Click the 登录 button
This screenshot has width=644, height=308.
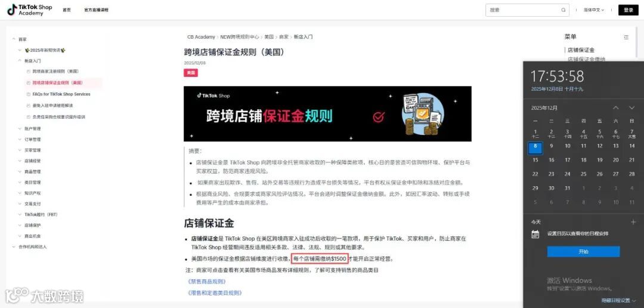coord(628,10)
